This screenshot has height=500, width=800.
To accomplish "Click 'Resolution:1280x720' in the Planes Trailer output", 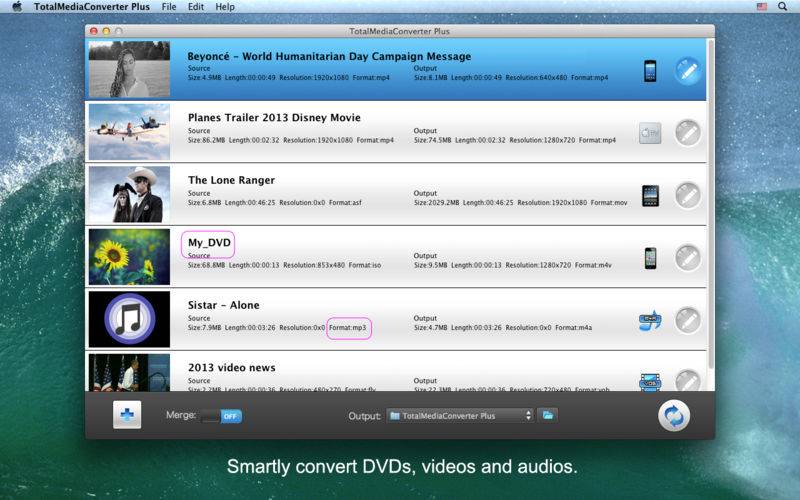I will pyautogui.click(x=542, y=140).
